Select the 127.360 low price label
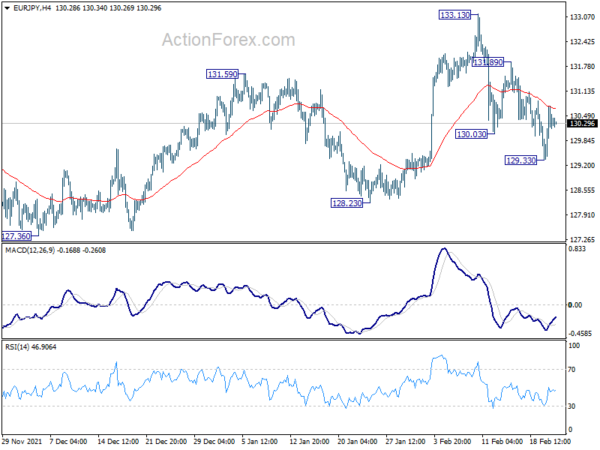Screen dimensions: 600x450 (x=16, y=236)
